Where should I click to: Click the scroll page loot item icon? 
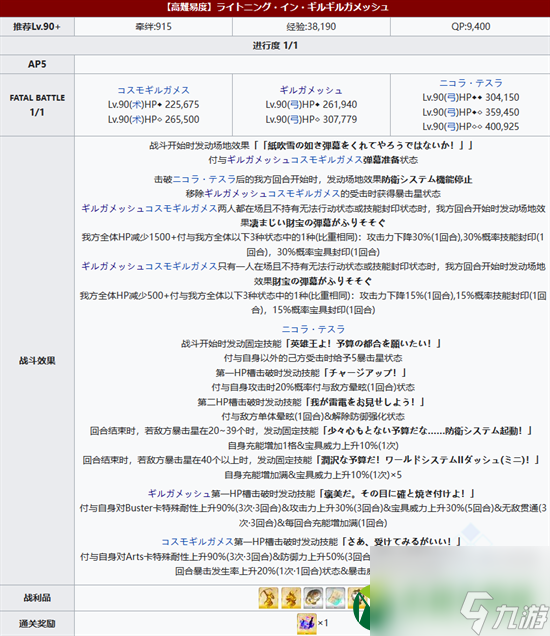335,597
